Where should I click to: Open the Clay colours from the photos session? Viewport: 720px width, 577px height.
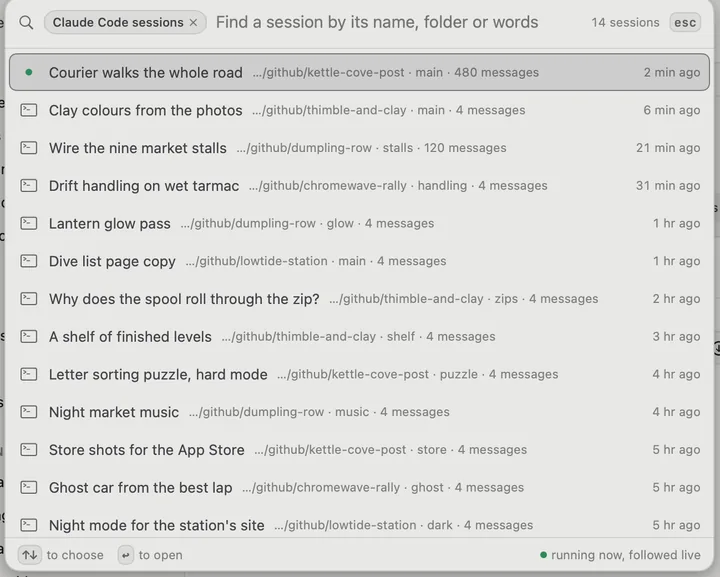[x=359, y=110]
